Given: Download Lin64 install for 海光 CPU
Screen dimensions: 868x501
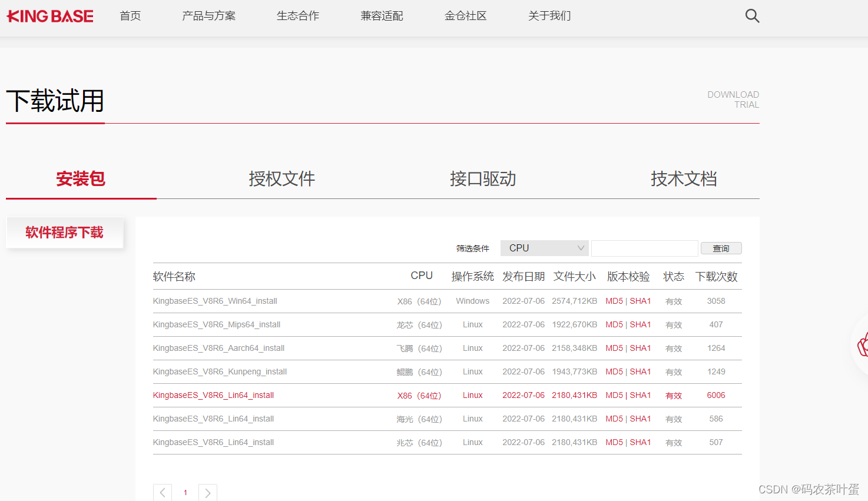Looking at the screenshot, I should pyautogui.click(x=213, y=419).
